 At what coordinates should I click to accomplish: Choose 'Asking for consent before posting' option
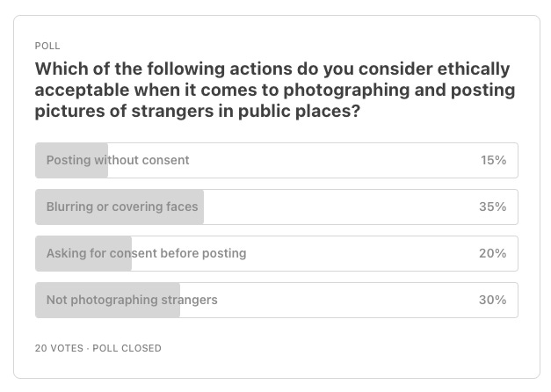(277, 253)
